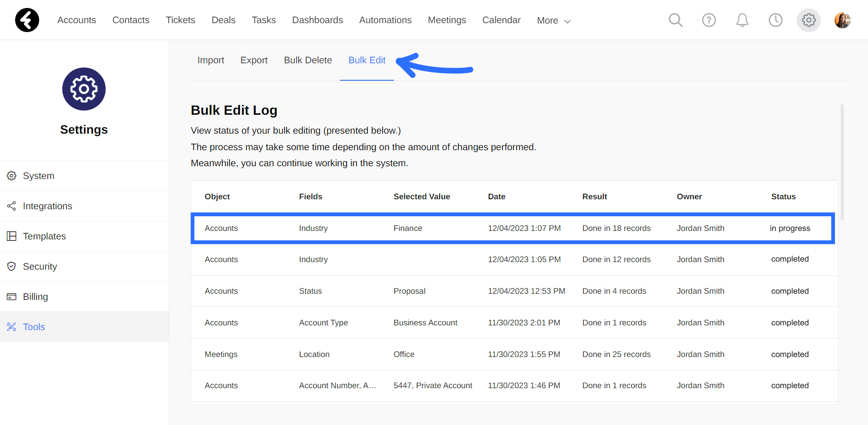Click the 'Account Type' field cell
The width and height of the screenshot is (868, 425).
[x=323, y=323]
